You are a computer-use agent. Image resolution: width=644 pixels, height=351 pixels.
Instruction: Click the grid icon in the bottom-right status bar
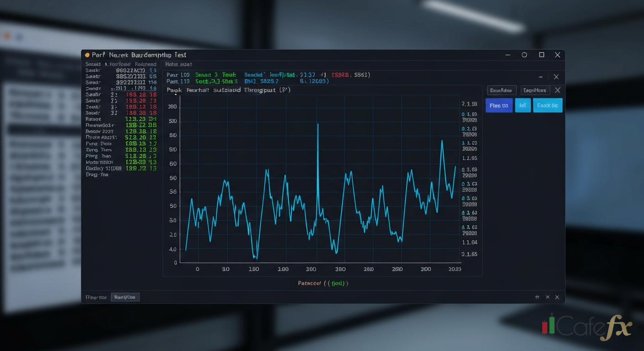point(537,297)
